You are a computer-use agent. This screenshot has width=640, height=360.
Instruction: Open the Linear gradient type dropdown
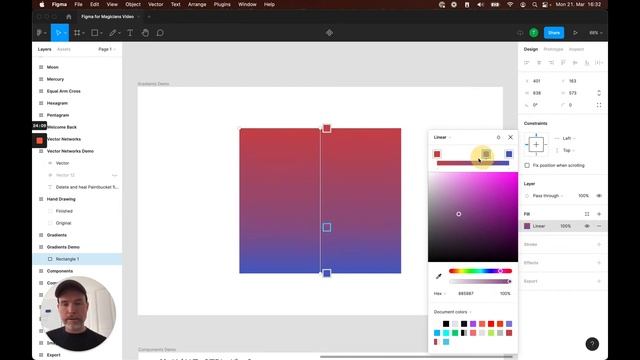click(442, 137)
